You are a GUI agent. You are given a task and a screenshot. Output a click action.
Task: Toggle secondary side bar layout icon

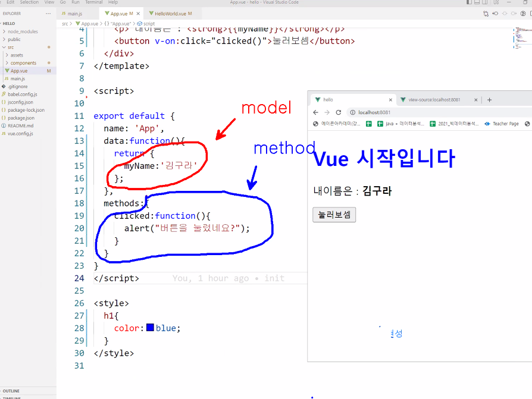coord(485,2)
